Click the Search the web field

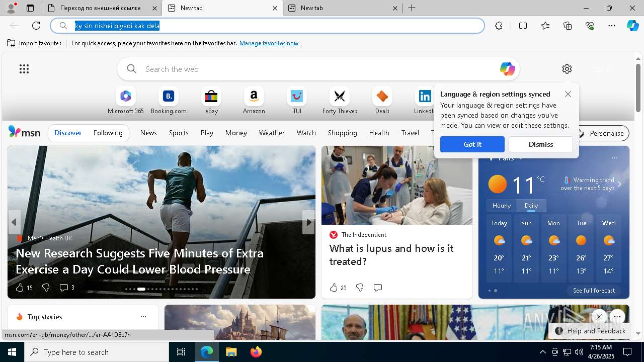click(x=318, y=69)
